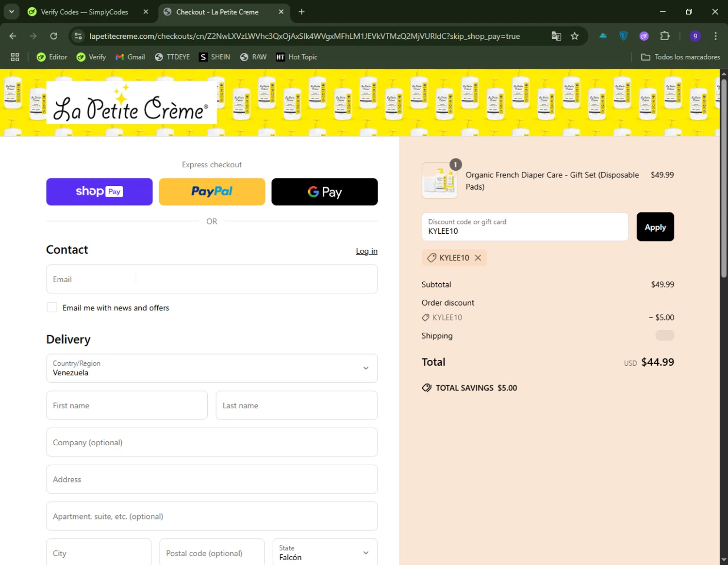This screenshot has height=565, width=728.
Task: Click the Bitwarden shield extension icon
Action: pos(624,36)
